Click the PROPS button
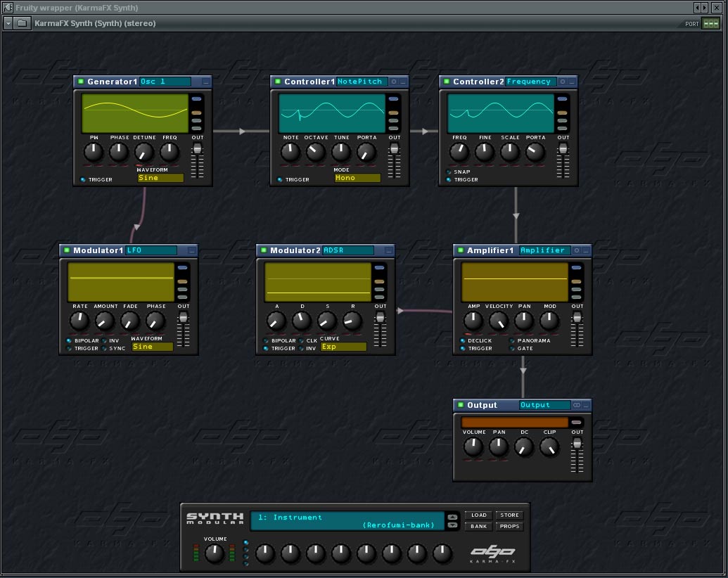 coord(509,527)
